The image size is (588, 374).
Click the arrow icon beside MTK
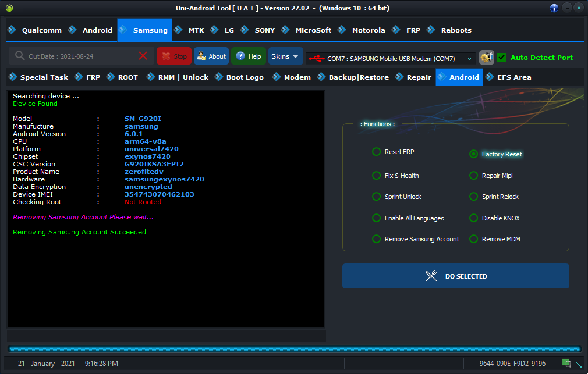pyautogui.click(x=179, y=30)
